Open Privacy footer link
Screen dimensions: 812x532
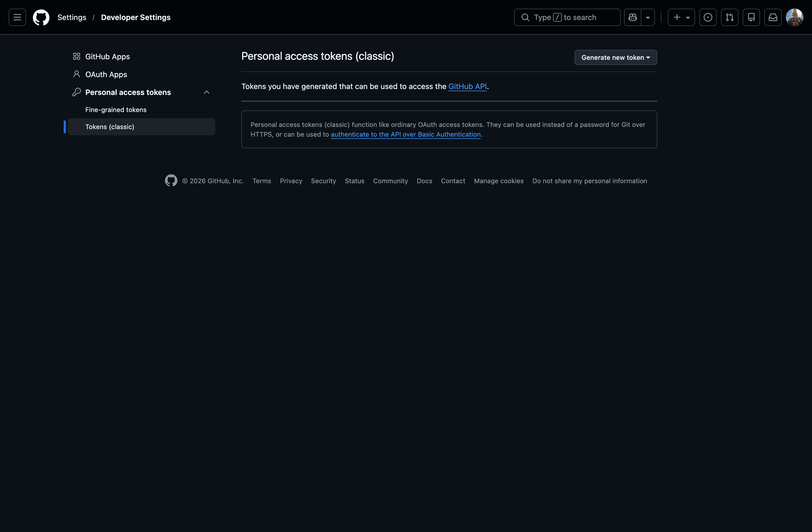(291, 181)
